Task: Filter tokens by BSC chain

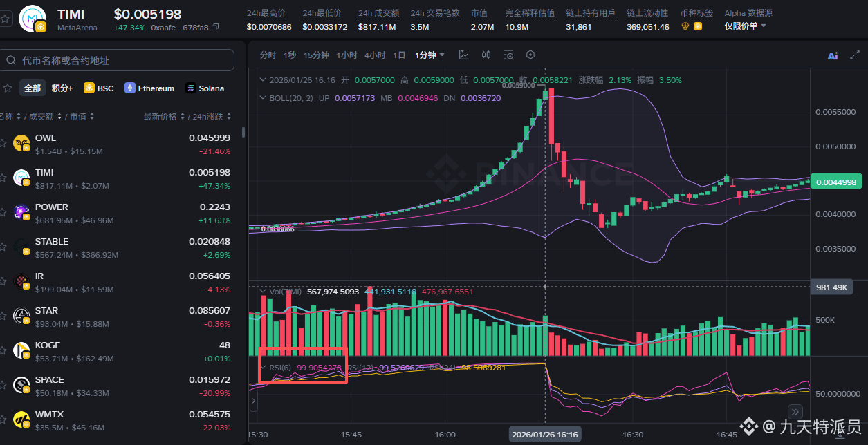Action: click(x=98, y=88)
